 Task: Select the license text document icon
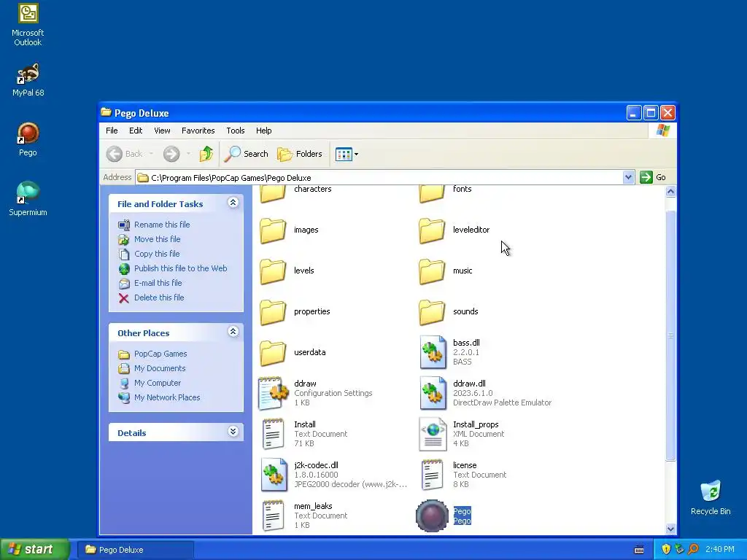pos(432,475)
